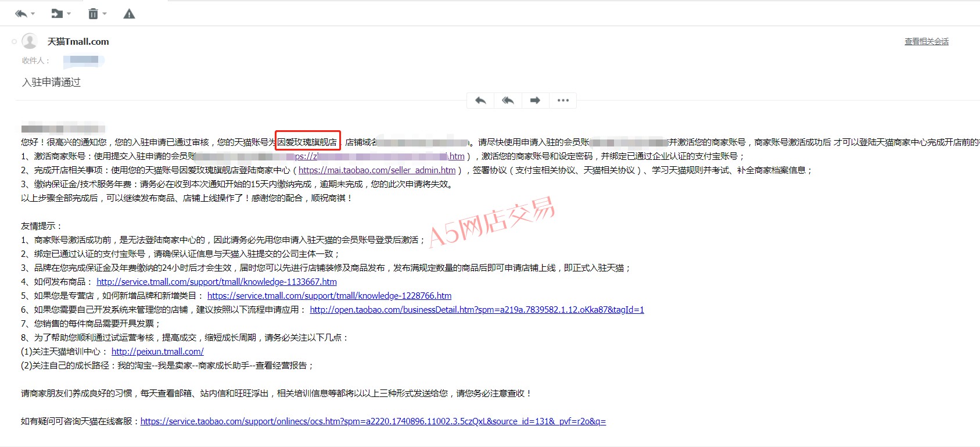Click the line starting (2)关注自己的成长路径
The width and height of the screenshot is (980, 447).
[167, 366]
